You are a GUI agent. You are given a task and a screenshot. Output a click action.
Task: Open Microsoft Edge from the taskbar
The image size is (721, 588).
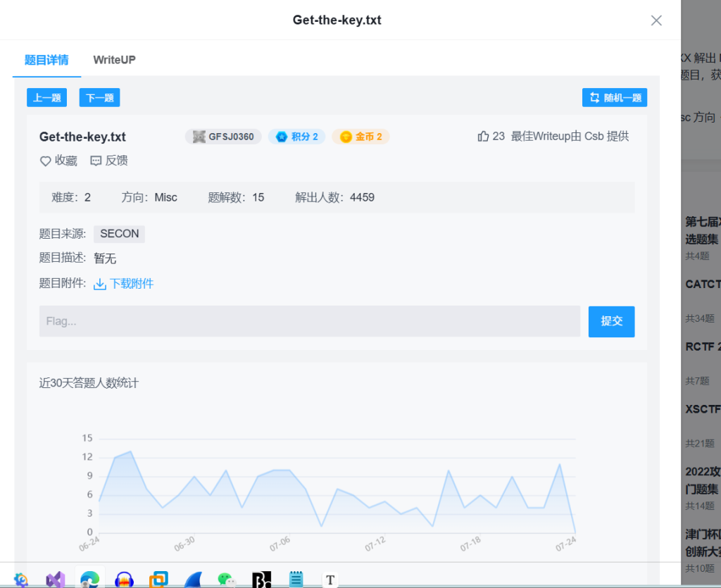89,579
